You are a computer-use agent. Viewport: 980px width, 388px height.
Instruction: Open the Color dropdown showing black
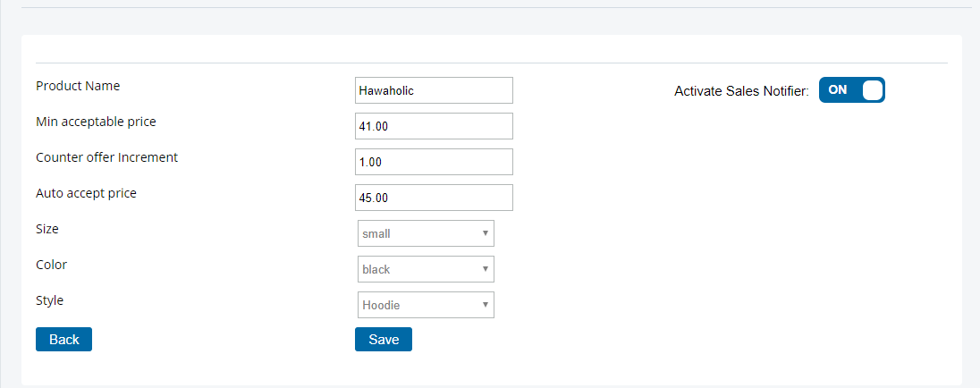coord(426,269)
